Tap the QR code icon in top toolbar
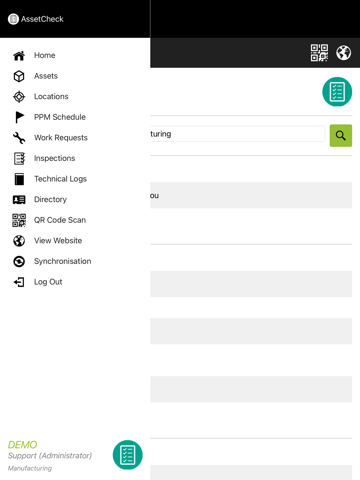This screenshot has width=360, height=480. tap(319, 53)
